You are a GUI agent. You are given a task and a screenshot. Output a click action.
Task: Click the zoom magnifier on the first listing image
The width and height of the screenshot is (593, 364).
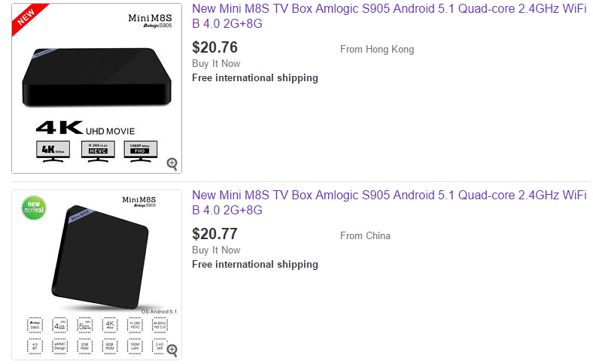172,164
